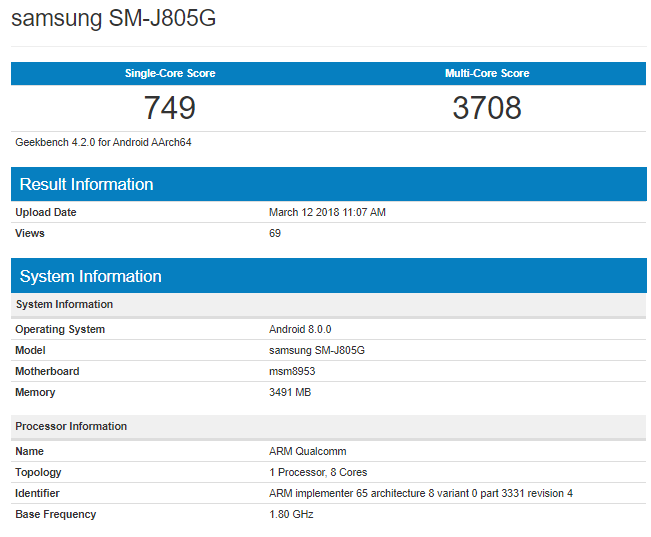Click the Views count 69
651x537 pixels.
[x=275, y=233]
